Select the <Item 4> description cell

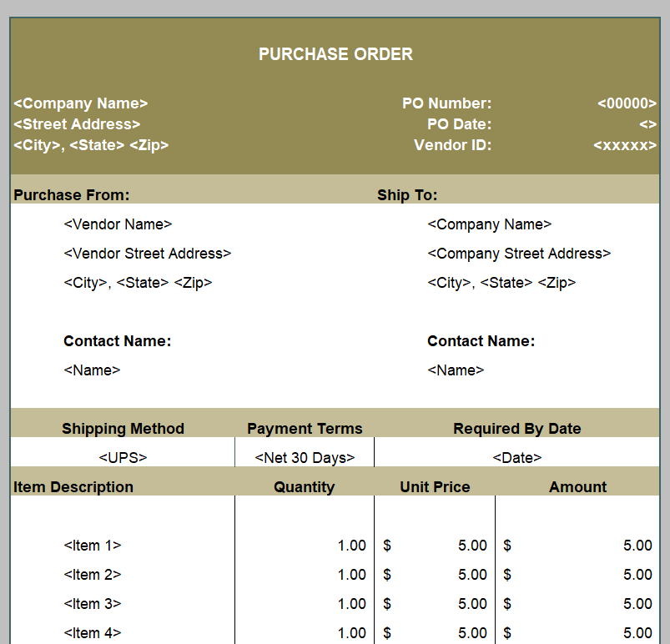point(93,633)
